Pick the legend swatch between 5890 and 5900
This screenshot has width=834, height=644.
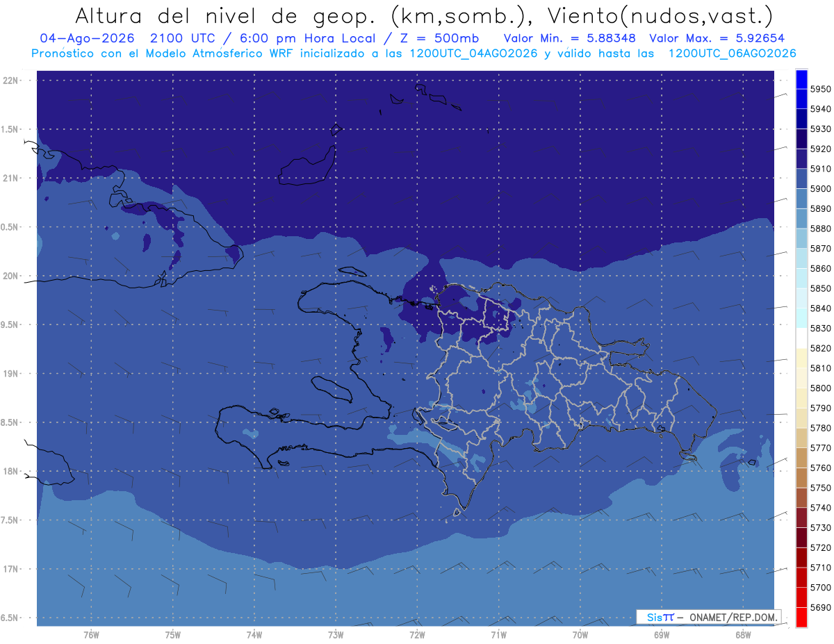[x=801, y=199]
